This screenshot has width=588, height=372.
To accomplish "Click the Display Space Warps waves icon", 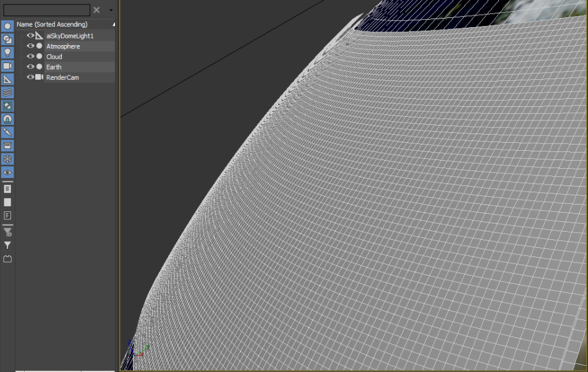I will tap(7, 92).
